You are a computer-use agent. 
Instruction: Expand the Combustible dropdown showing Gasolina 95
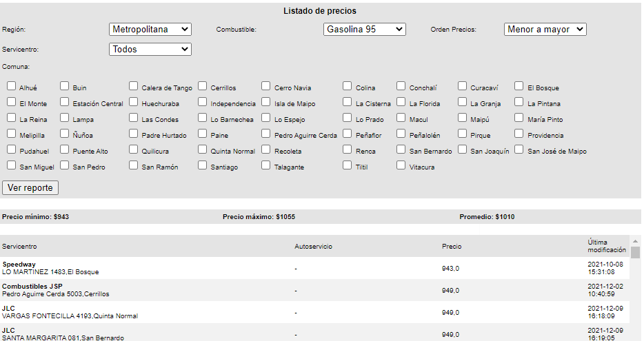point(364,30)
